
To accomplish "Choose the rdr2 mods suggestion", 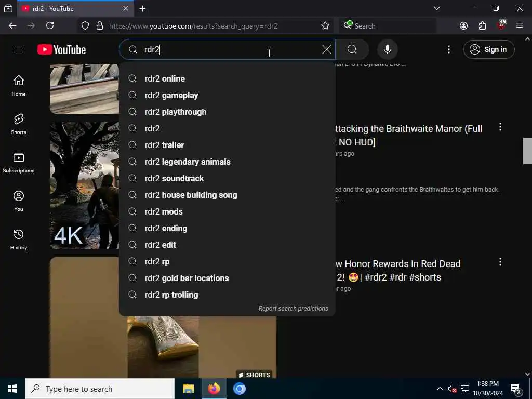I will pos(228,212).
